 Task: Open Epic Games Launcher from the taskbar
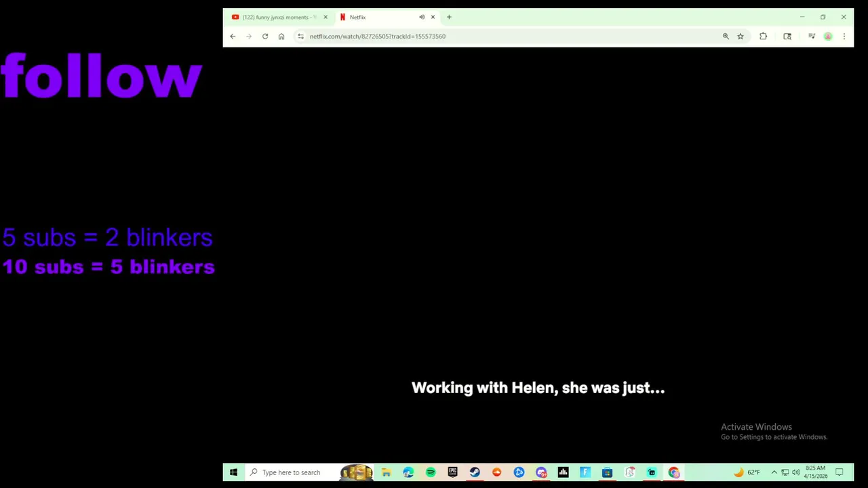pos(452,472)
